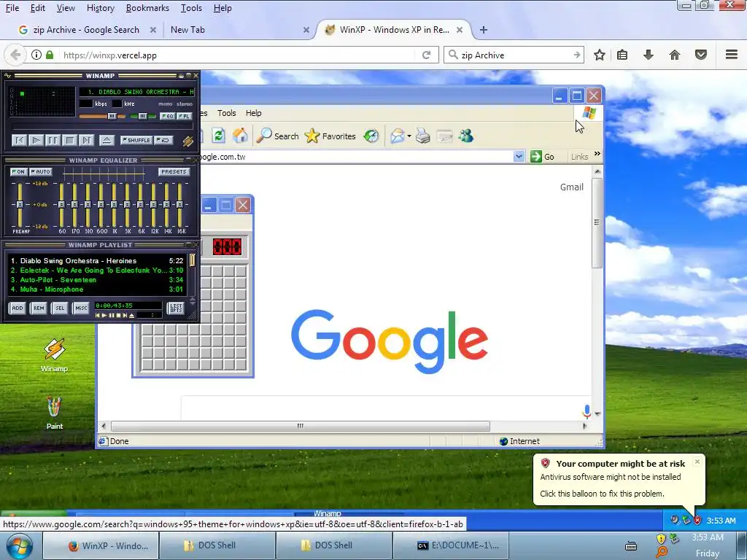The height and width of the screenshot is (560, 747).
Task: Click the 16K equalizer band slider
Action: click(x=179, y=204)
